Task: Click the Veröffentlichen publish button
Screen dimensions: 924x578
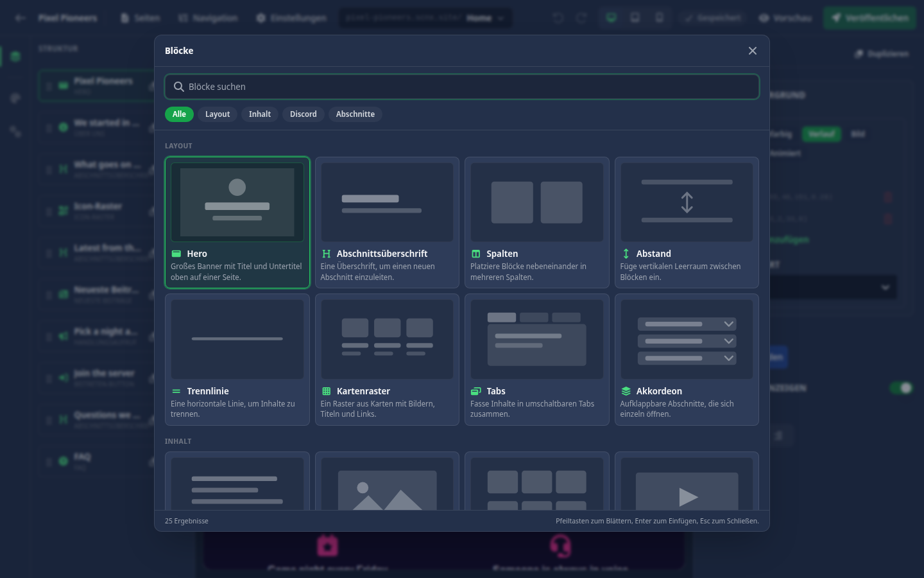Action: tap(870, 18)
